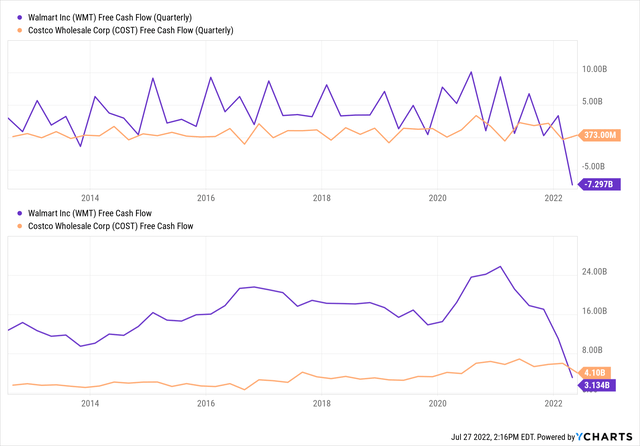Viewport: 640px width, 446px height.
Task: Click the 2014 x-axis label on top chart
Action: click(90, 198)
